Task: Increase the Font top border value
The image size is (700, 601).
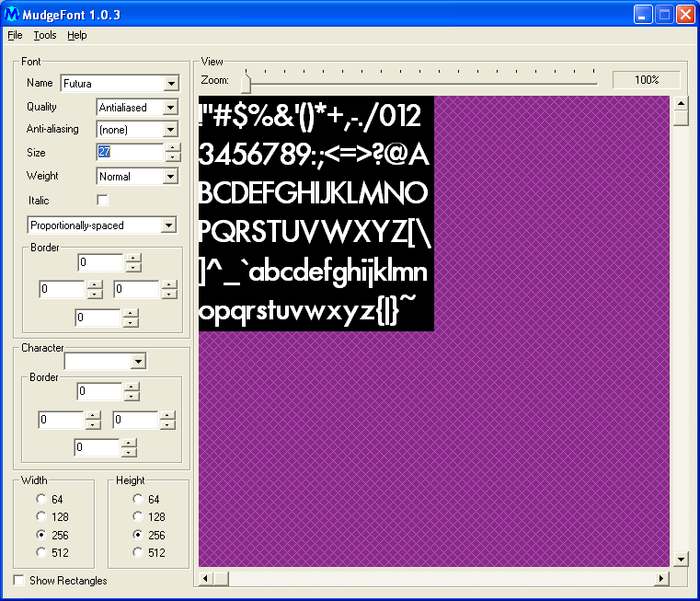Action: tap(133, 259)
